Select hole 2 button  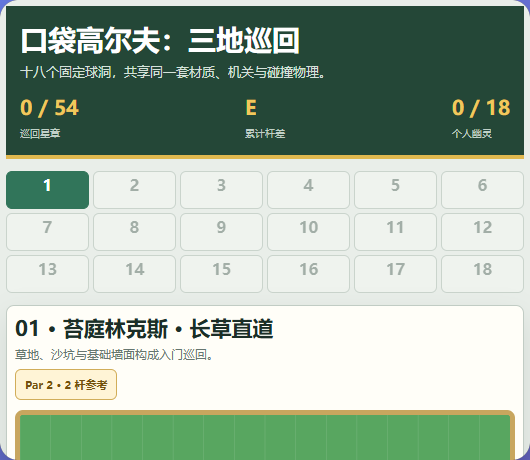pyautogui.click(x=135, y=190)
